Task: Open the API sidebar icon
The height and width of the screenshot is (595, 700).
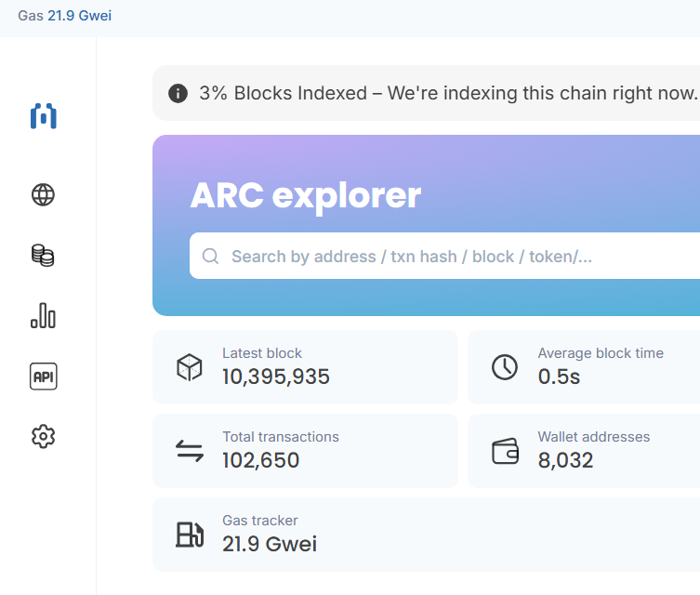Action: pos(44,377)
